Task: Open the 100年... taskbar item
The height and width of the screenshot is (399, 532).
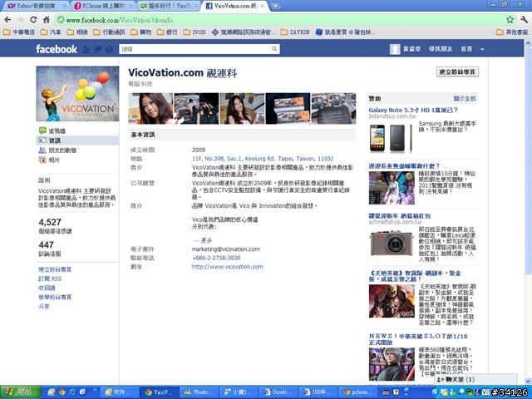Action: [x=318, y=392]
